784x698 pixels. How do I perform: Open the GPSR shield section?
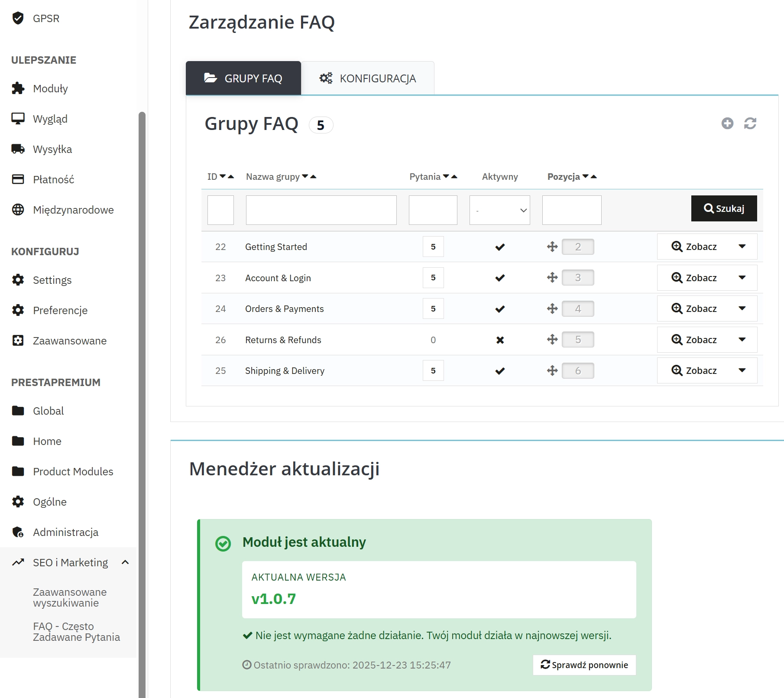point(18,18)
